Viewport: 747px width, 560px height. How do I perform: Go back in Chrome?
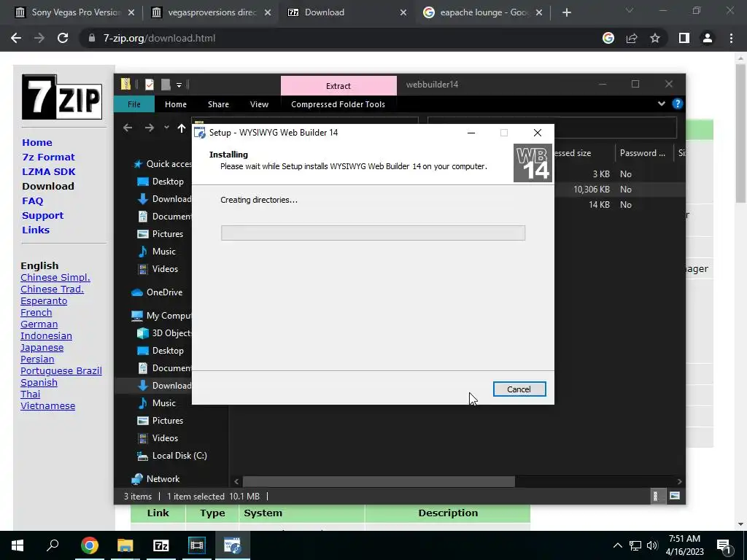16,38
